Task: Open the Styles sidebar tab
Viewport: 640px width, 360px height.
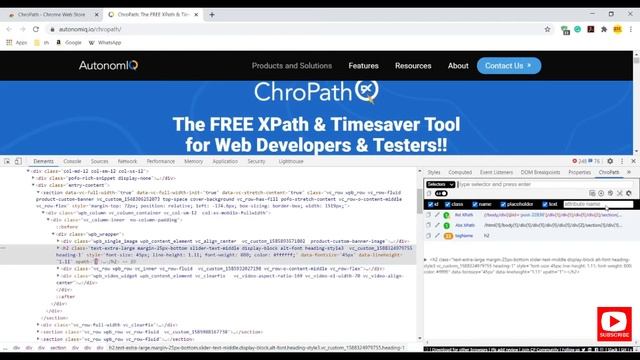Action: click(434, 172)
